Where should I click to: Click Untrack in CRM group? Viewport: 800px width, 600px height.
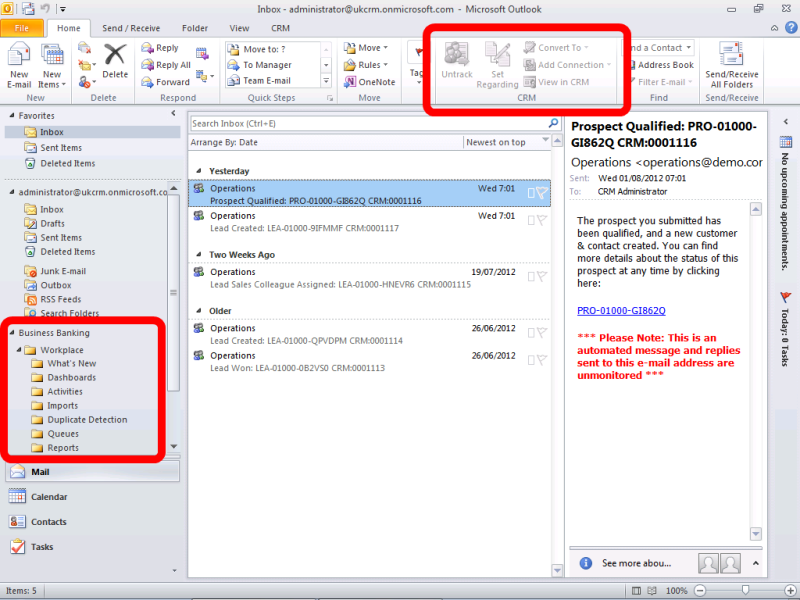(x=456, y=60)
